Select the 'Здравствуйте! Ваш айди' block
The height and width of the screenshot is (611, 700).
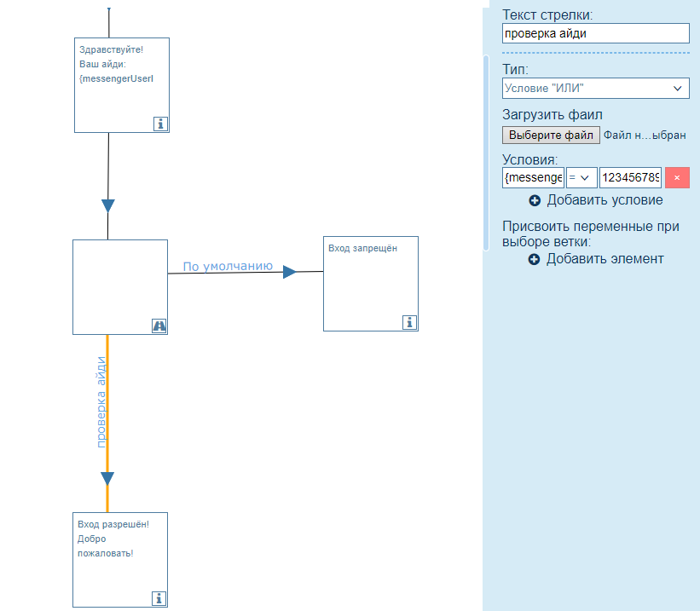click(121, 85)
